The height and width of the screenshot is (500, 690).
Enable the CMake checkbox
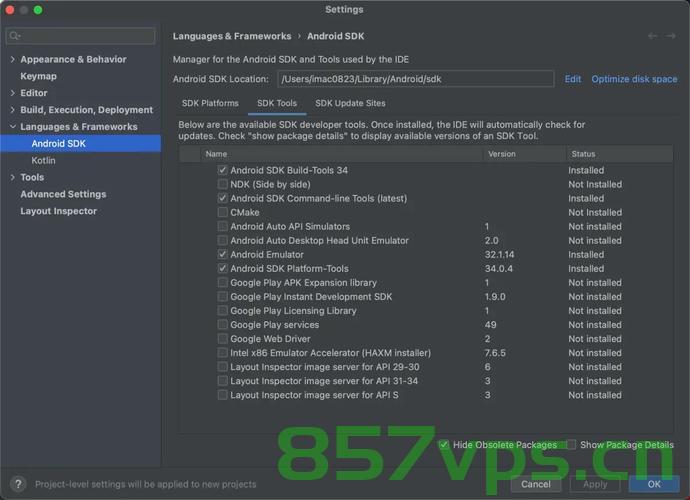(x=223, y=212)
